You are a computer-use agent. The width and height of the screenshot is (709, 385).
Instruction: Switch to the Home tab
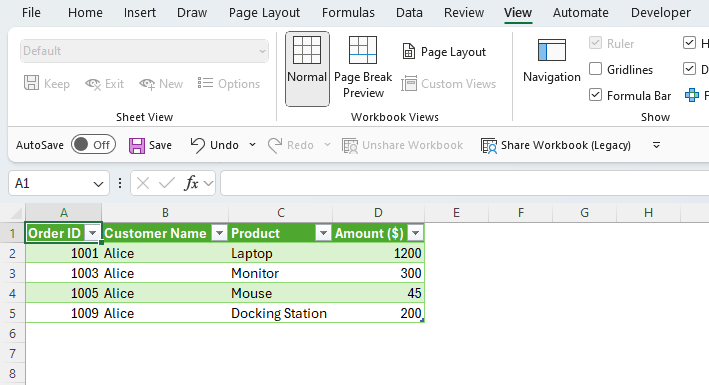tap(85, 13)
